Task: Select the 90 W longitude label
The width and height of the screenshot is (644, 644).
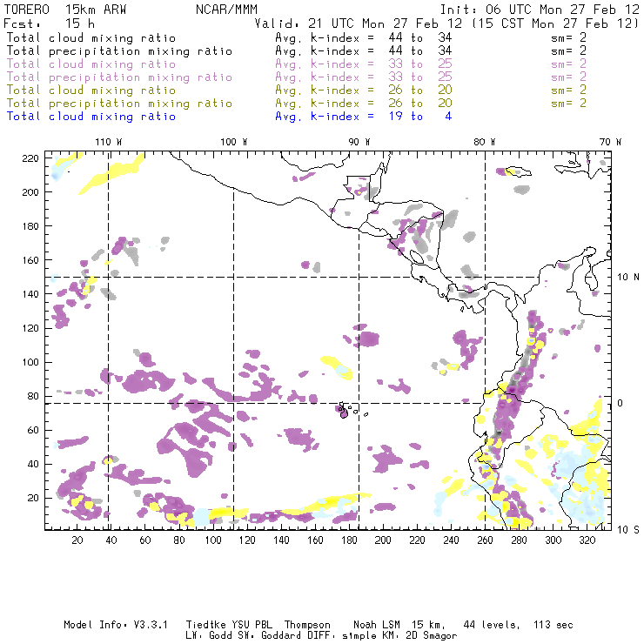Action: pyautogui.click(x=359, y=141)
